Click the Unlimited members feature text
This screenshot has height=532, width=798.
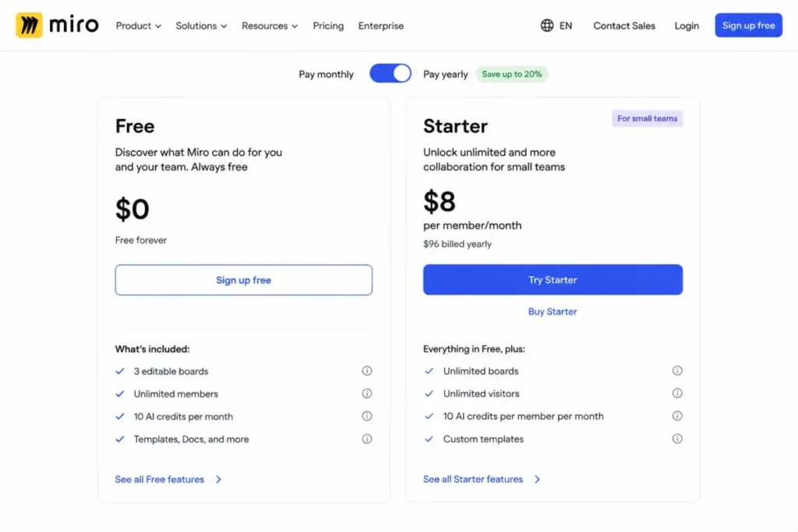tap(176, 393)
